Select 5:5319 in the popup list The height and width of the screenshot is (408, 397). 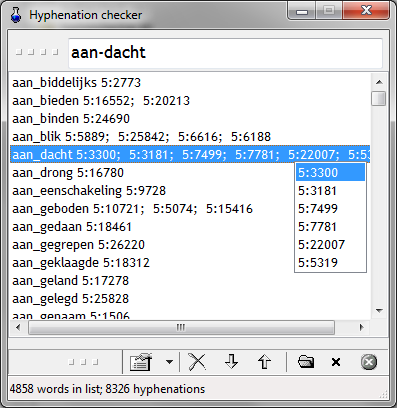click(330, 263)
